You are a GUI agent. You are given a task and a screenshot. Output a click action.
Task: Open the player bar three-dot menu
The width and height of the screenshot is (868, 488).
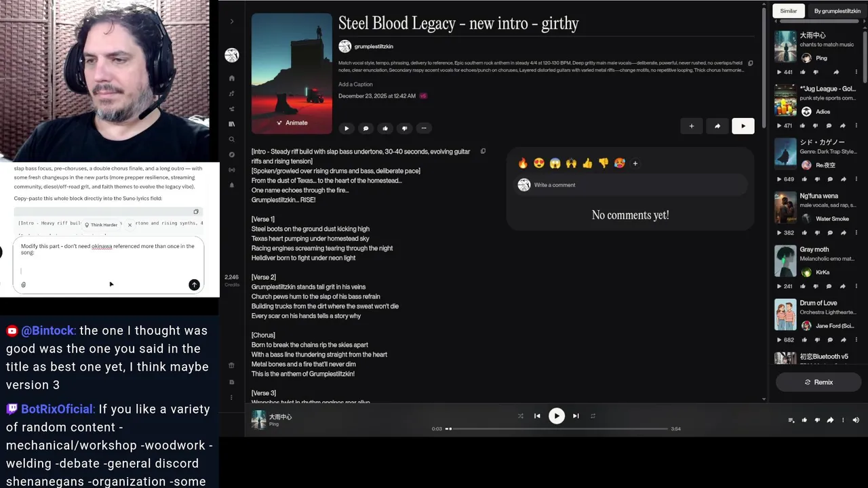tap(843, 420)
